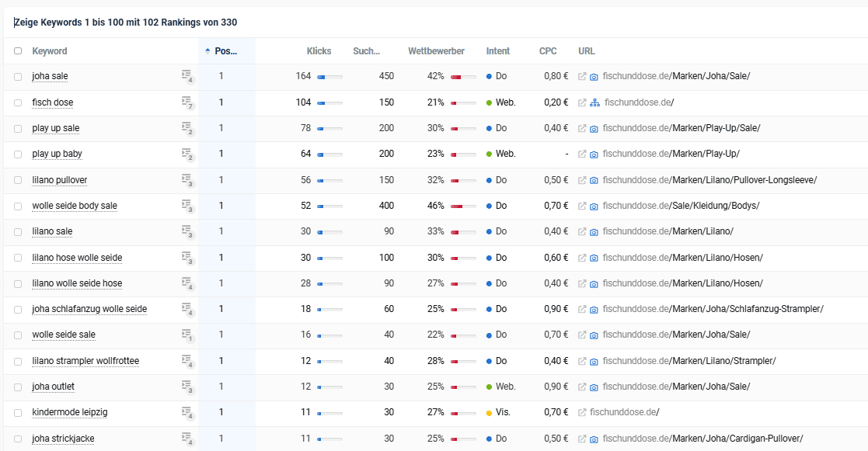
Task: Click camera snapshot icon in play up sale row
Action: click(x=594, y=128)
